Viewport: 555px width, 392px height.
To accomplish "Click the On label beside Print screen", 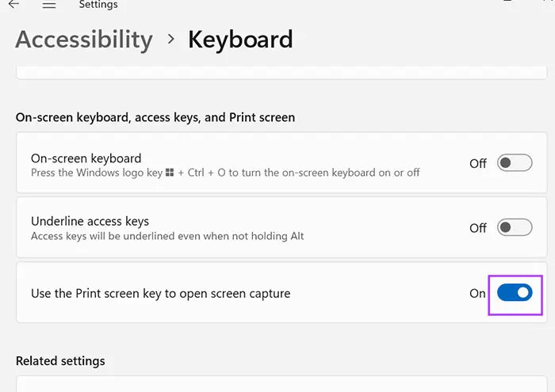I will click(x=477, y=293).
